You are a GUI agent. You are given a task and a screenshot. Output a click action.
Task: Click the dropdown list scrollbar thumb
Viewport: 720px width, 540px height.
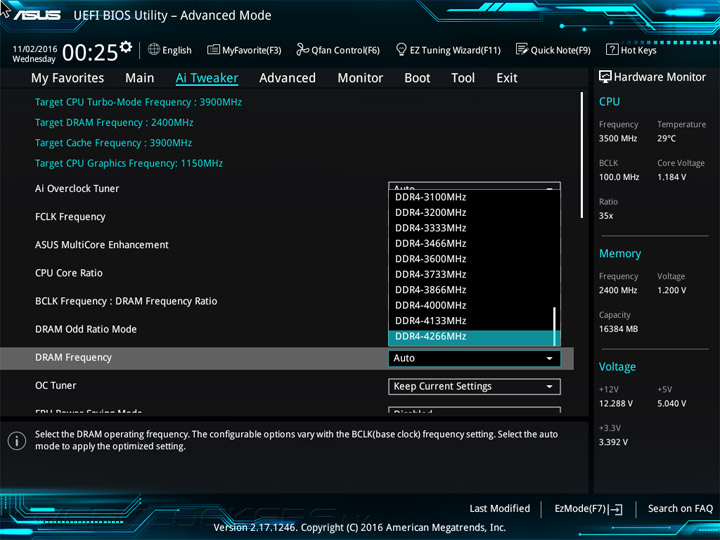tap(555, 325)
